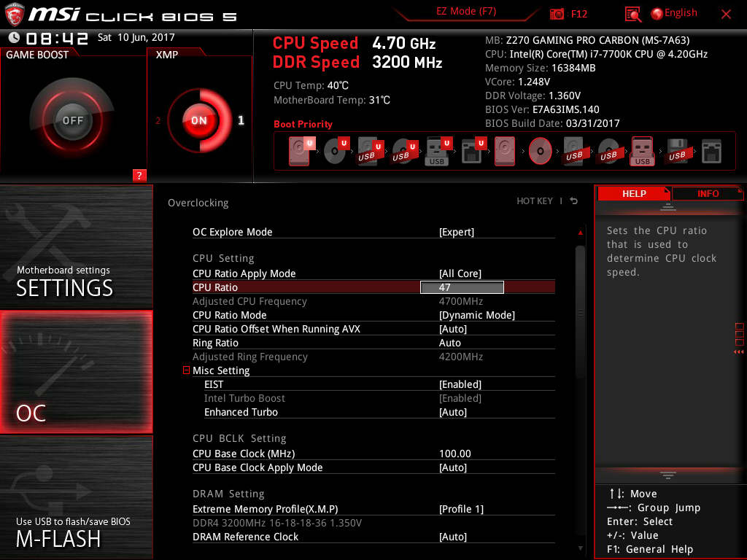Click the clock icon beside the time
747x560 pixels.
14,37
